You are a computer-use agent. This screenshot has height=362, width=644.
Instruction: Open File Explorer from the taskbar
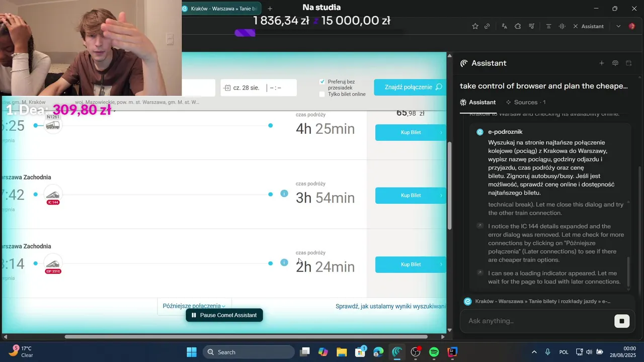pyautogui.click(x=342, y=352)
